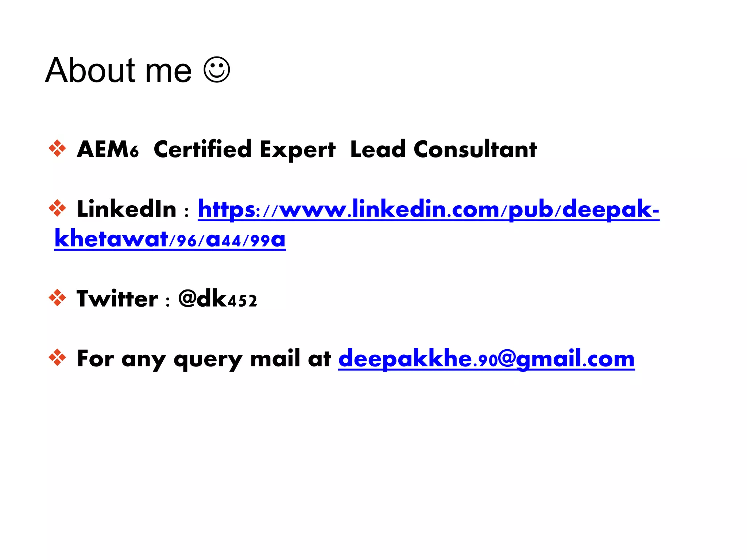
Task: Click the words 'mail at'
Action: point(290,358)
